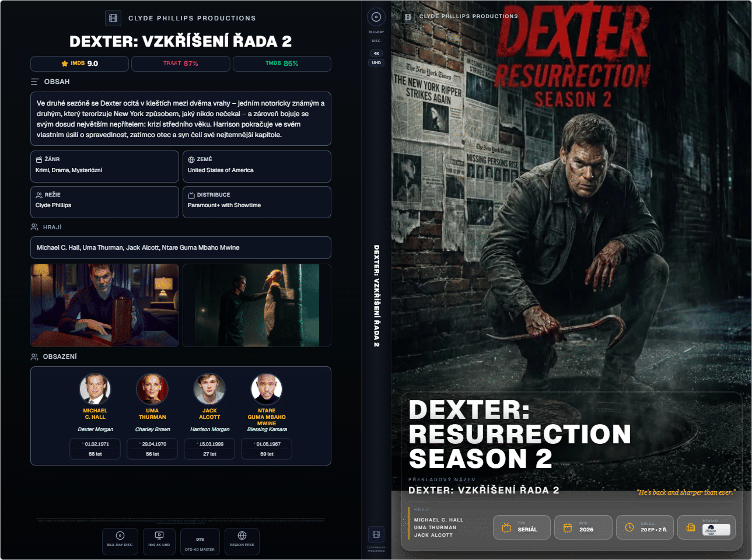Click the people icon beside Hrají heading
Image resolution: width=752 pixels, height=560 pixels.
coord(34,227)
